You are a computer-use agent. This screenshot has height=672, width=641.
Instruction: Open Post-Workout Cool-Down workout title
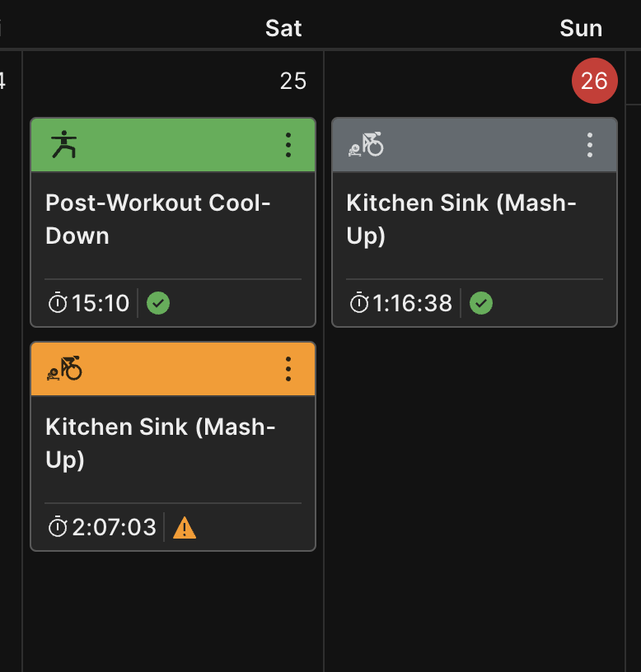click(x=158, y=219)
